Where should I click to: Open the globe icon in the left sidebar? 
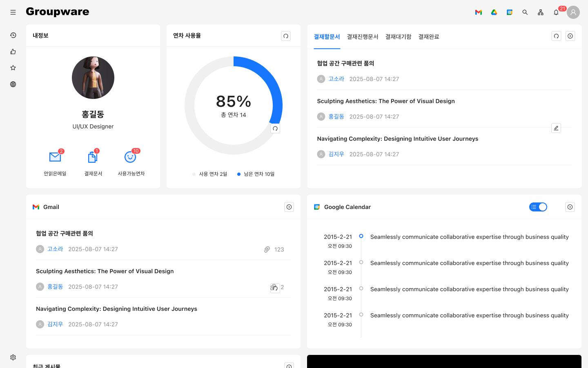13,84
